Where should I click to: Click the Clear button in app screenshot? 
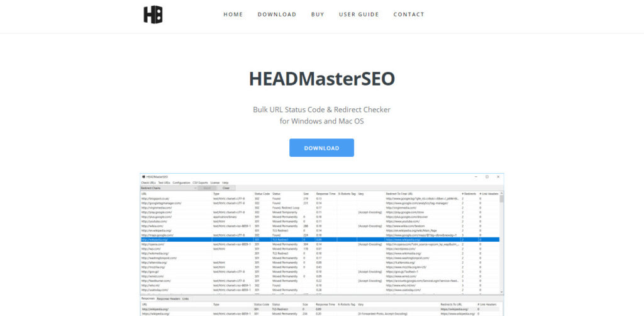pyautogui.click(x=226, y=188)
